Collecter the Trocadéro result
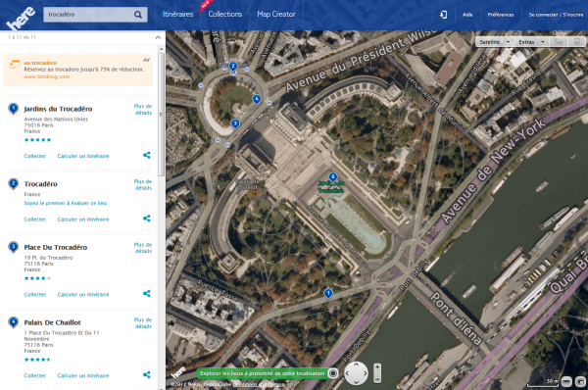The height and width of the screenshot is (390, 588). (x=35, y=219)
